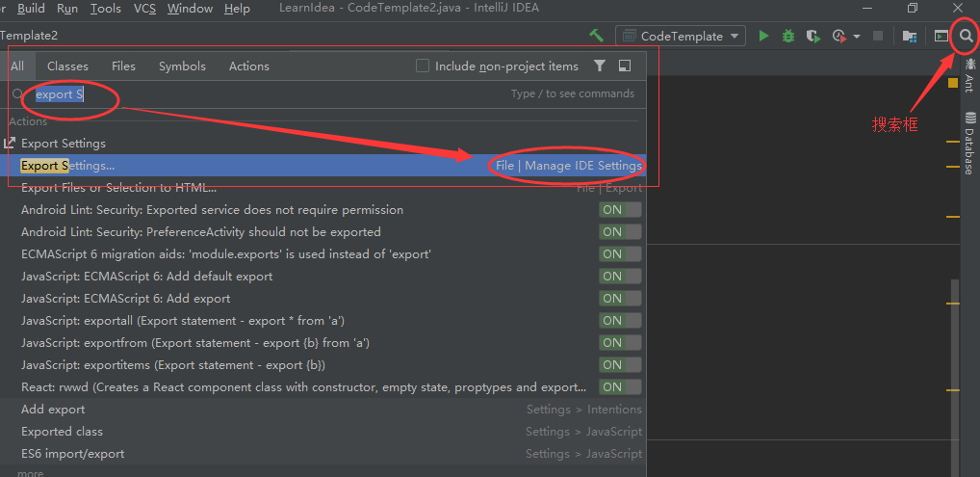980x477 pixels.
Task: Click the Run Anything toolbar icon
Action: [x=941, y=37]
